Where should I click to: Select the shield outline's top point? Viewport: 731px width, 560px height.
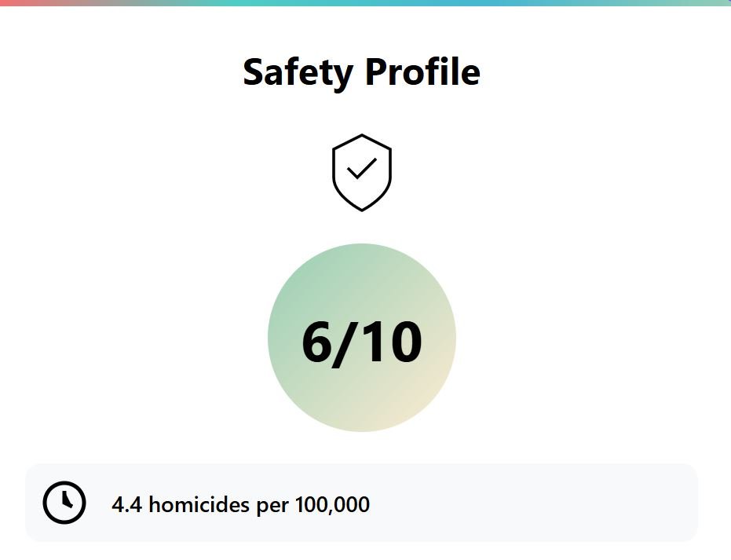[x=362, y=137]
